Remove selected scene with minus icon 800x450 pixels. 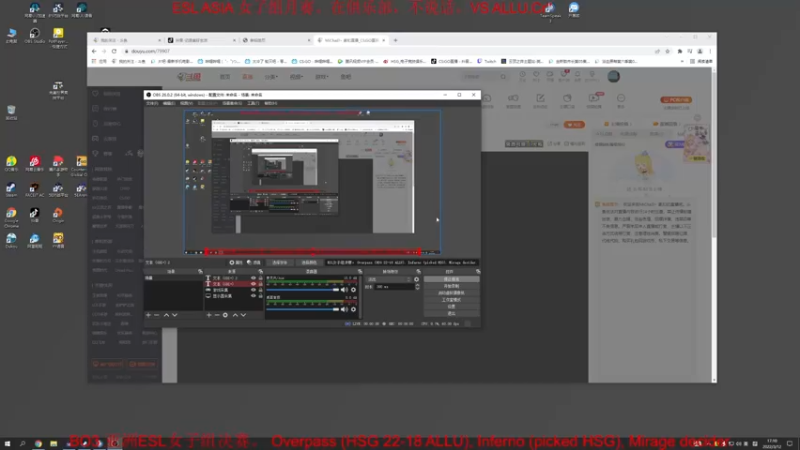157,315
